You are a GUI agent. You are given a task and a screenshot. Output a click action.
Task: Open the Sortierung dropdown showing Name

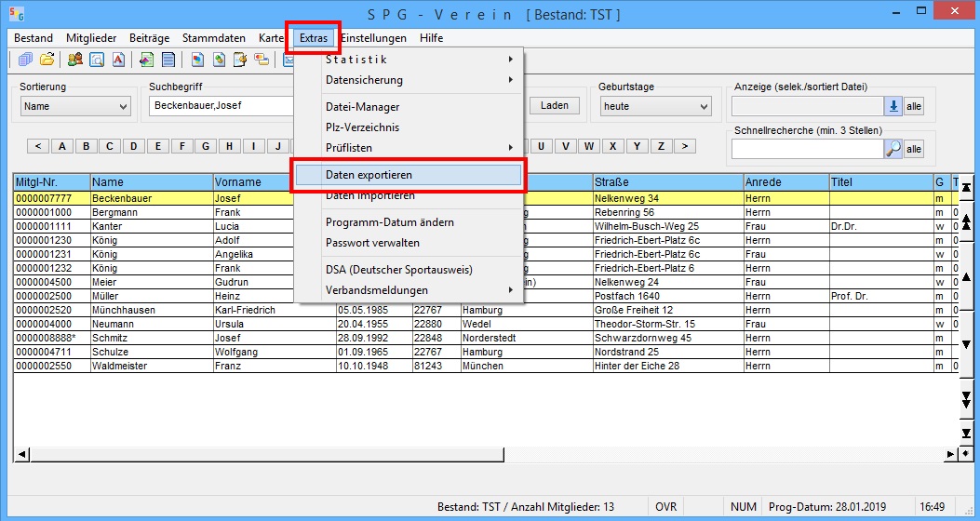[75, 106]
